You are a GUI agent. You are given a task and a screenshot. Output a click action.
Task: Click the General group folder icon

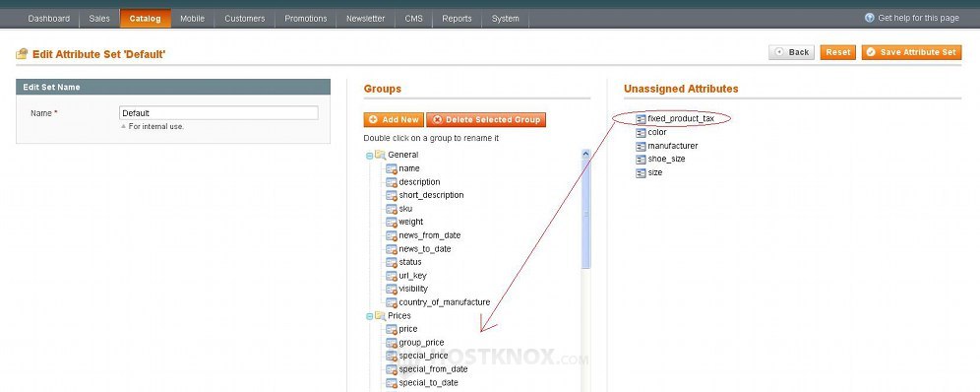point(380,155)
